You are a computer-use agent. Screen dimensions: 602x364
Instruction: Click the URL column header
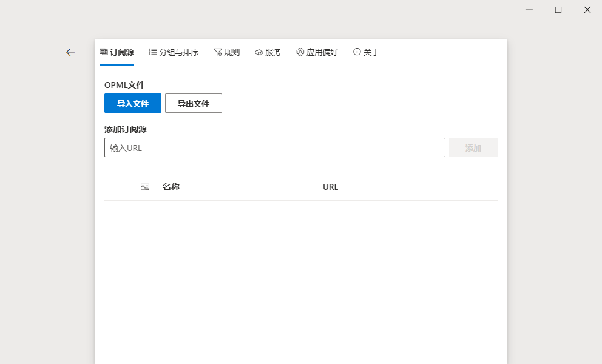pyautogui.click(x=330, y=187)
